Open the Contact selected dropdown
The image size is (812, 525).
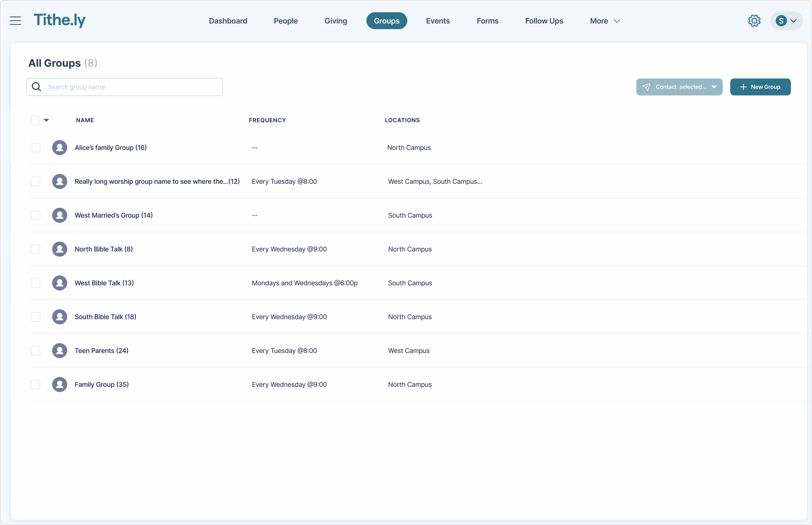[679, 87]
